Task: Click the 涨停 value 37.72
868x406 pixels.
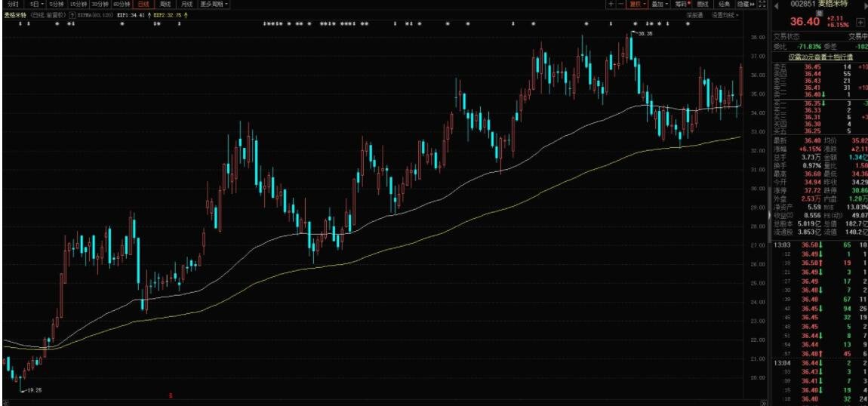Action: pos(812,189)
